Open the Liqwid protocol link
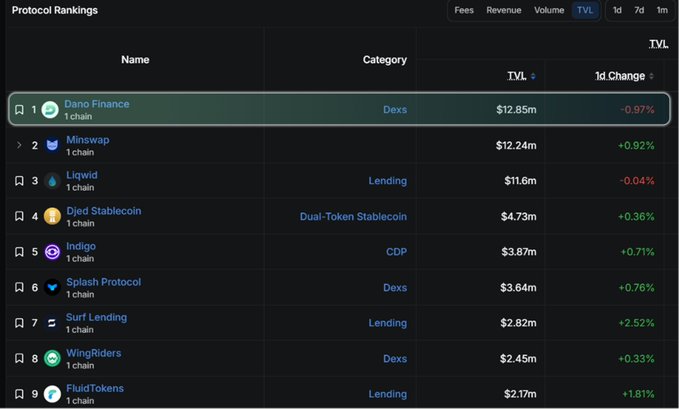The width and height of the screenshot is (679, 409). [x=82, y=175]
